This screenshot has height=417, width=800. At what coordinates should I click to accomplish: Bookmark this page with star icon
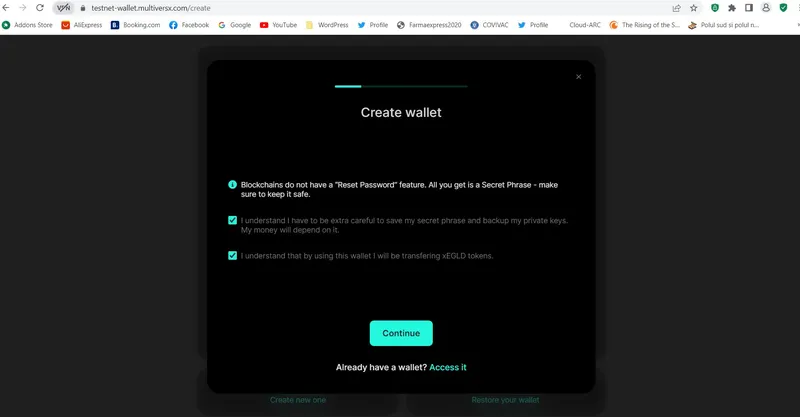click(x=693, y=8)
